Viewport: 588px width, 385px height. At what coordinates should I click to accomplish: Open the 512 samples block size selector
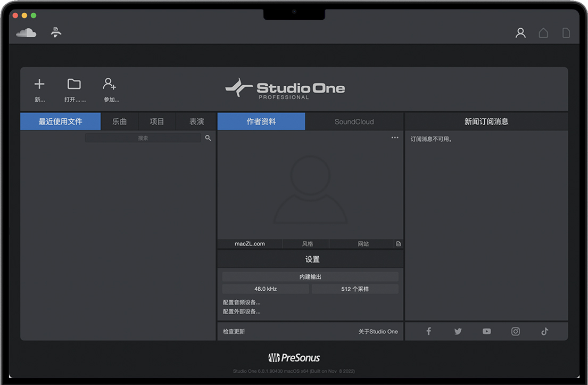pyautogui.click(x=355, y=289)
